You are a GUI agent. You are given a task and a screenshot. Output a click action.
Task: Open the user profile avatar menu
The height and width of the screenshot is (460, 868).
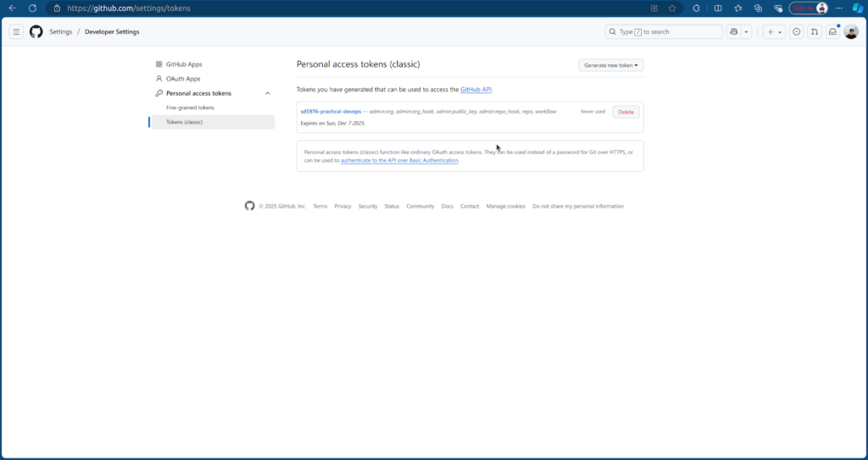pyautogui.click(x=851, y=31)
